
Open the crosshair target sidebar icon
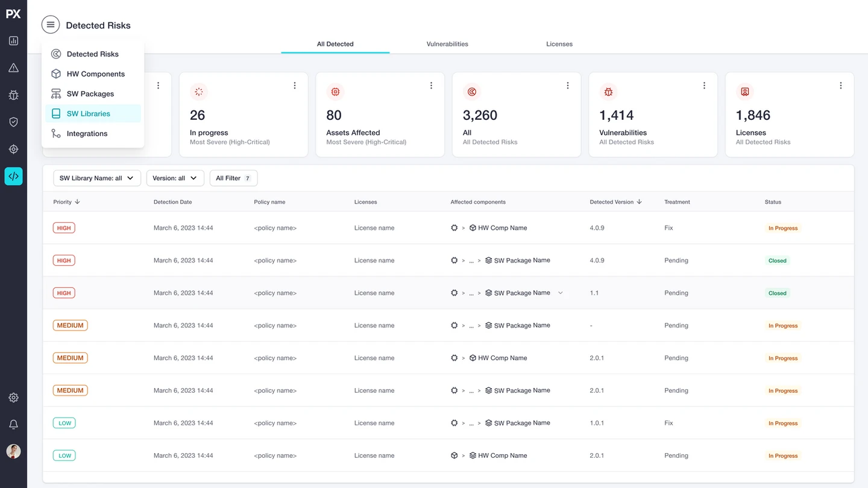13,149
